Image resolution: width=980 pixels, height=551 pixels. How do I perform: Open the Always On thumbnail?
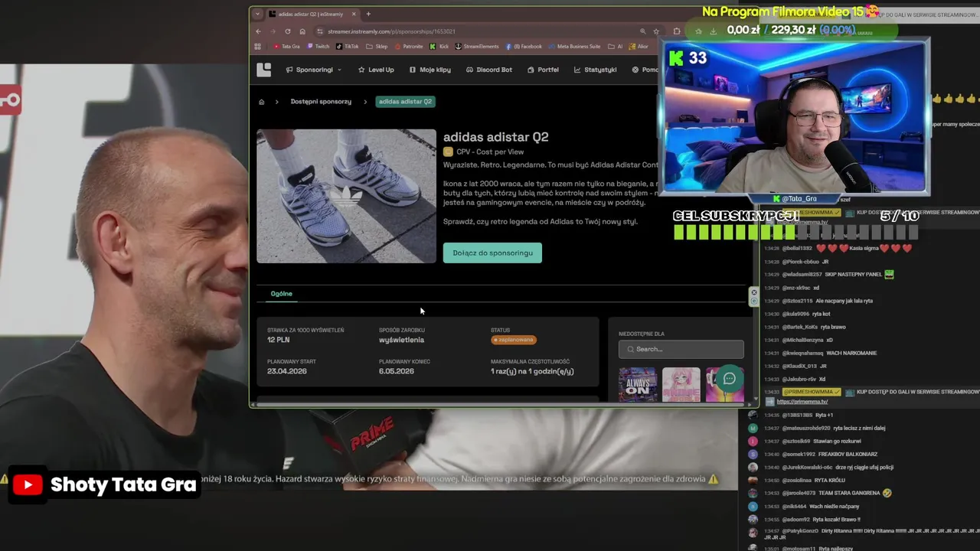click(x=638, y=384)
